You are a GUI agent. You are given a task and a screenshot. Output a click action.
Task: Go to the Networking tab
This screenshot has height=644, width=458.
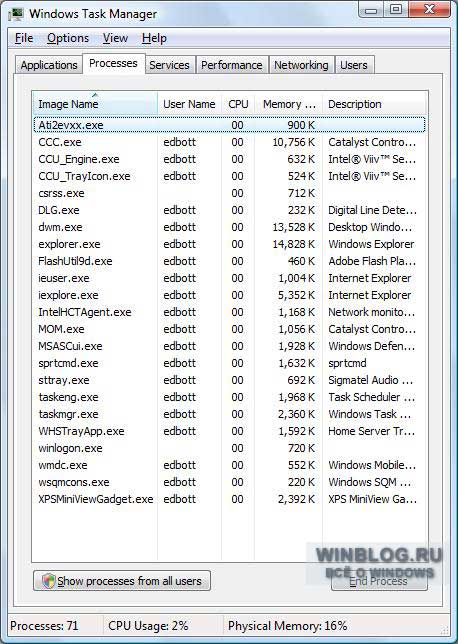pyautogui.click(x=301, y=65)
